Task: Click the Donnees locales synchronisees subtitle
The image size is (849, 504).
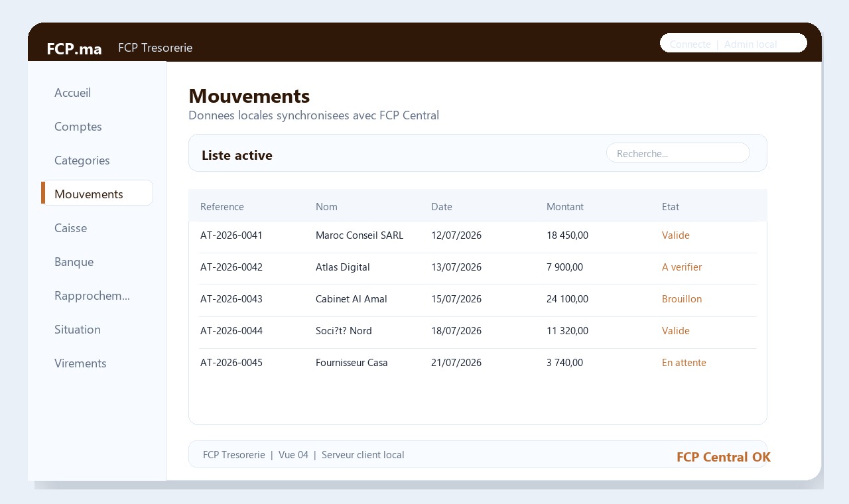Action: tap(314, 115)
